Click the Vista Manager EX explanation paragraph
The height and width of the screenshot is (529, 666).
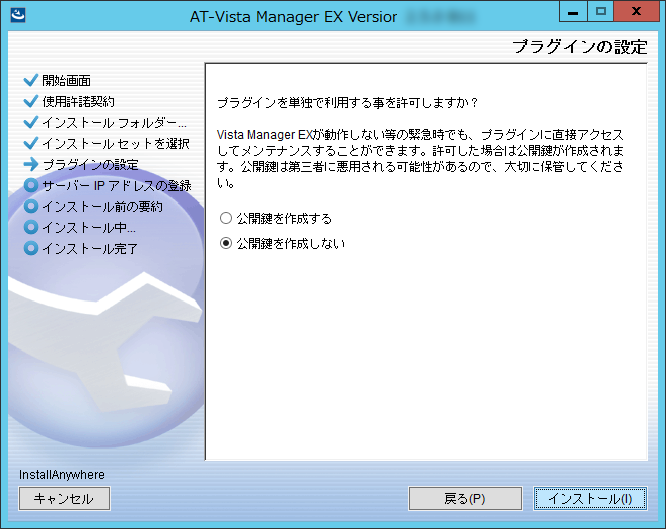click(420, 158)
